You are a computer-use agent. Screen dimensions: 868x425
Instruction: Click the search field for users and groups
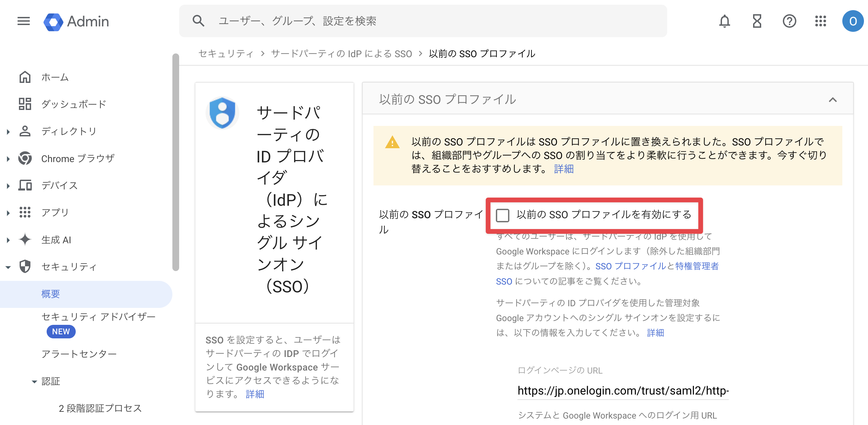pos(423,21)
